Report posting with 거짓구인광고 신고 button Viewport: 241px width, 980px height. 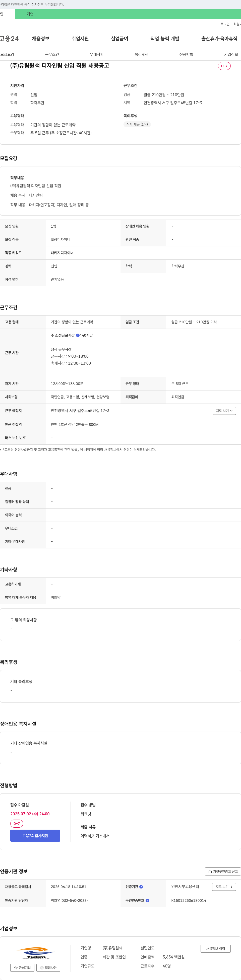(223, 871)
